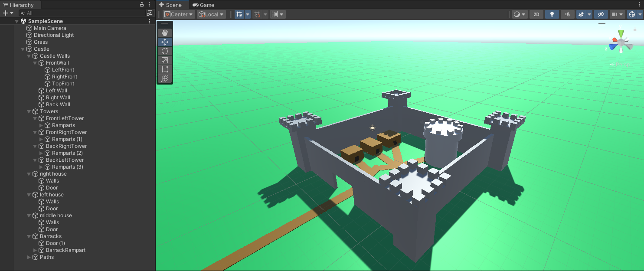
Task: Toggle 2D view mode
Action: coord(536,14)
